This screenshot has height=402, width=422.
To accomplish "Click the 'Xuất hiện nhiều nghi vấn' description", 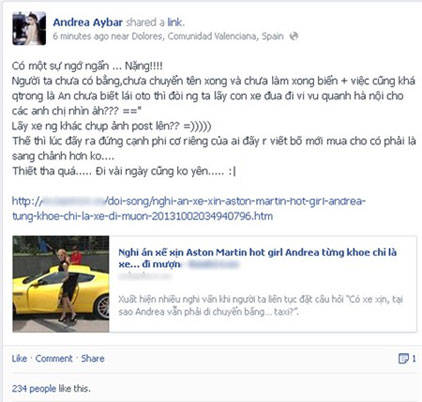I will (260, 305).
